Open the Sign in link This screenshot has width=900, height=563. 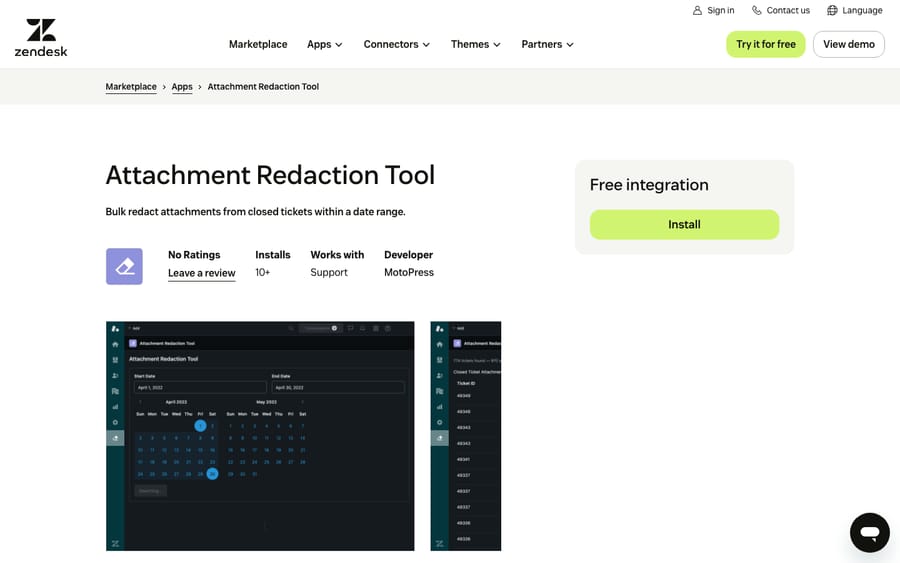click(713, 10)
